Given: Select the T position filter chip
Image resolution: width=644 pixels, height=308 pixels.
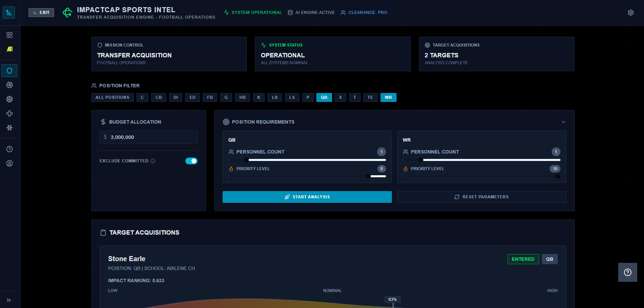Looking at the screenshot, I should tap(355, 97).
